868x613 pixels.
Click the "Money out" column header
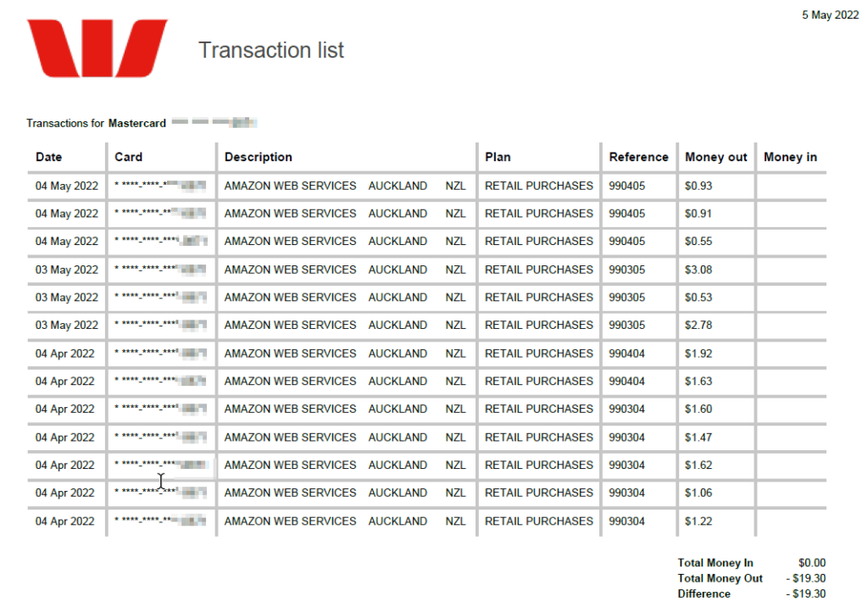(715, 157)
